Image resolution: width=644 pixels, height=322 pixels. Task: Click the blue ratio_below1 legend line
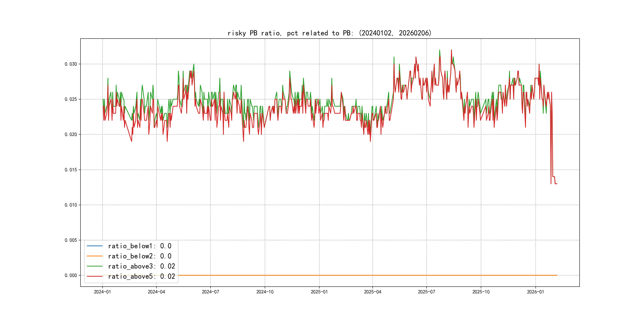[94, 246]
